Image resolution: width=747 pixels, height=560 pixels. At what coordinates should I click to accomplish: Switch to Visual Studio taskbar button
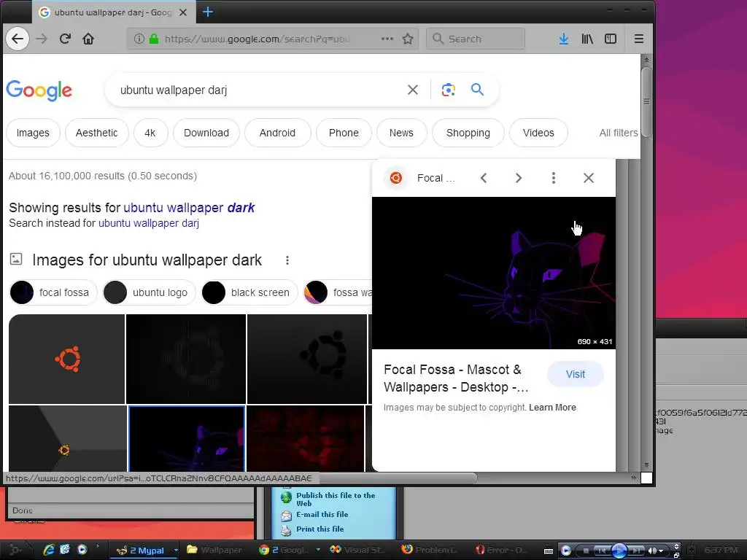coord(357,550)
